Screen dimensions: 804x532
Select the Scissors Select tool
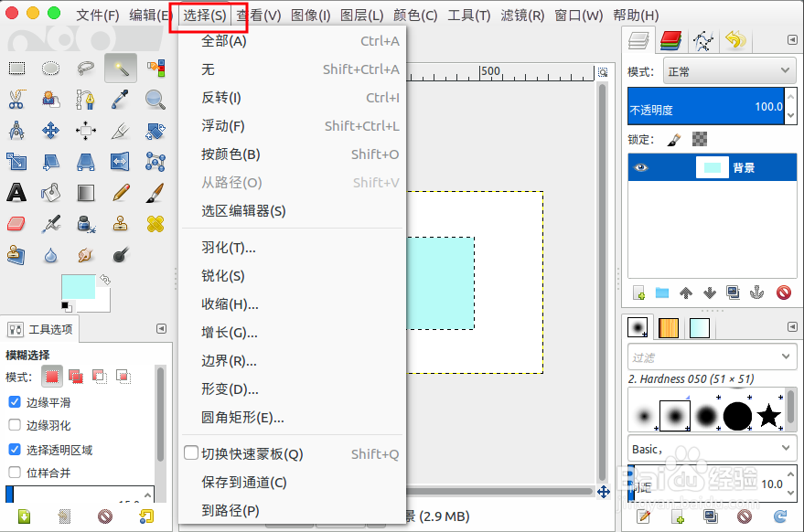(16, 99)
